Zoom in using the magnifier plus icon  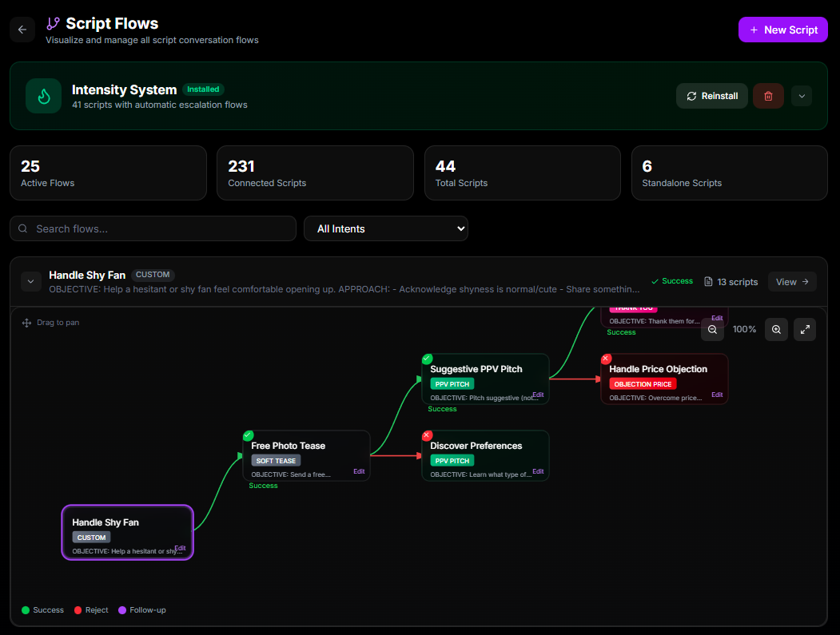pos(776,329)
